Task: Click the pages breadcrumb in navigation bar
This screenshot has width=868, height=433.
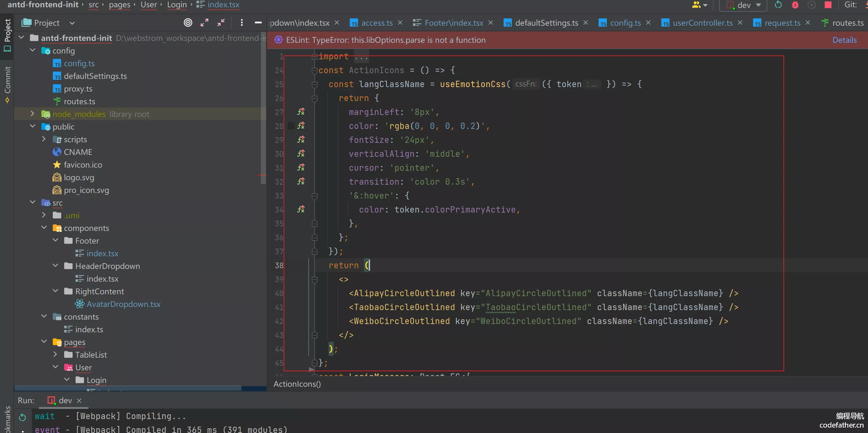Action: pyautogui.click(x=120, y=5)
